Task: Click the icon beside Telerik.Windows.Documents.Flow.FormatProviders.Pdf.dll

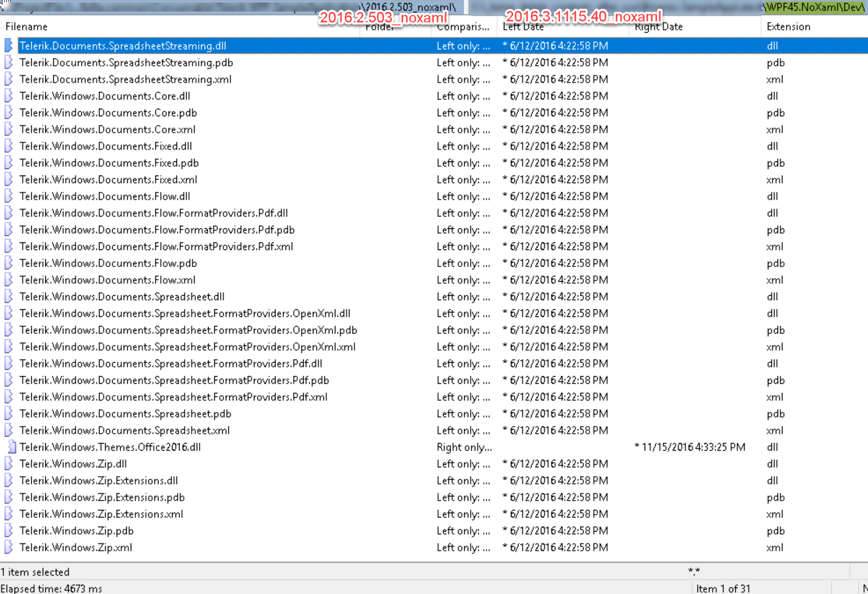Action: [9, 213]
